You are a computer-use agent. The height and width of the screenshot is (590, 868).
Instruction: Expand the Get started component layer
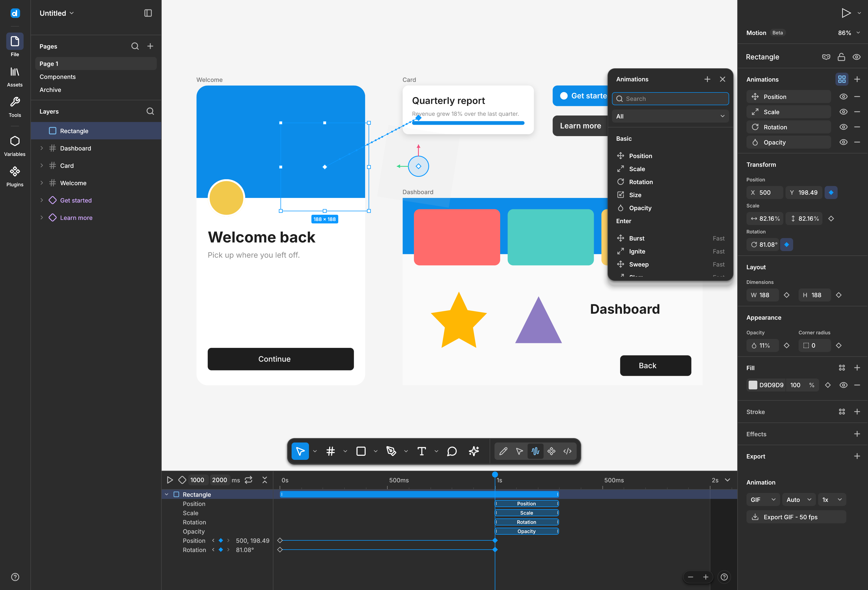click(42, 200)
